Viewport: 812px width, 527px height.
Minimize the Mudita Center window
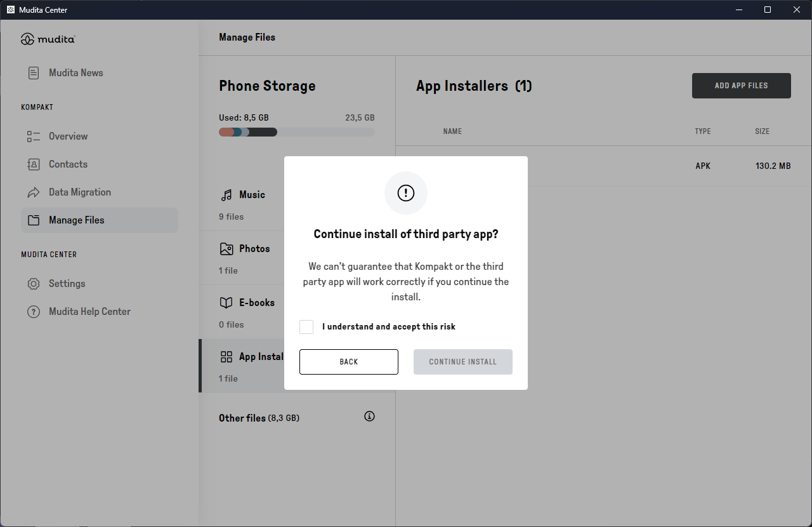point(740,10)
